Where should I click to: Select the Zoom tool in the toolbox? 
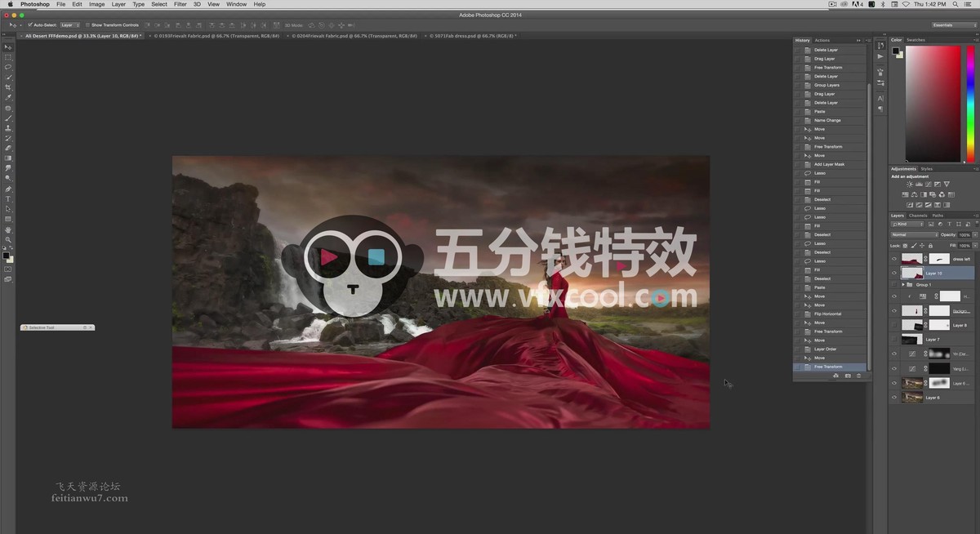click(8, 239)
